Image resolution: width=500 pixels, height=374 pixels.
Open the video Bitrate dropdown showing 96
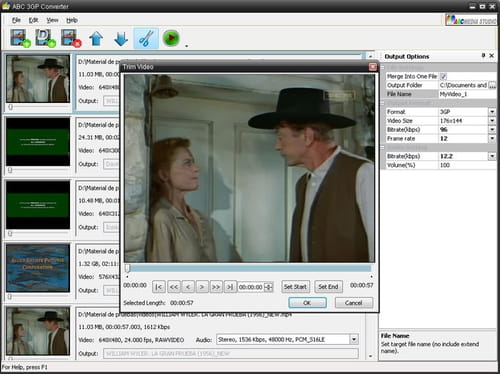[492, 129]
